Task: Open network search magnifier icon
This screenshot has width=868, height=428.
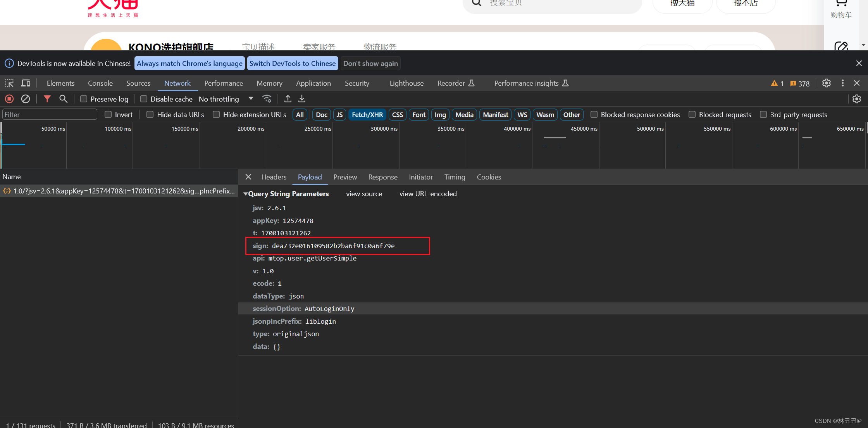Action: tap(63, 99)
